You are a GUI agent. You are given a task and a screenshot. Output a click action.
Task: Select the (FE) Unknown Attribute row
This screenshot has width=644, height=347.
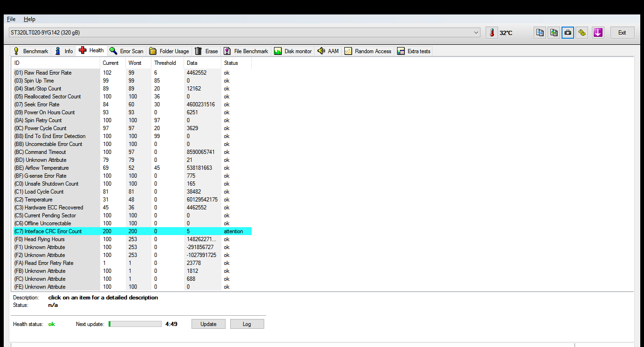[132, 287]
